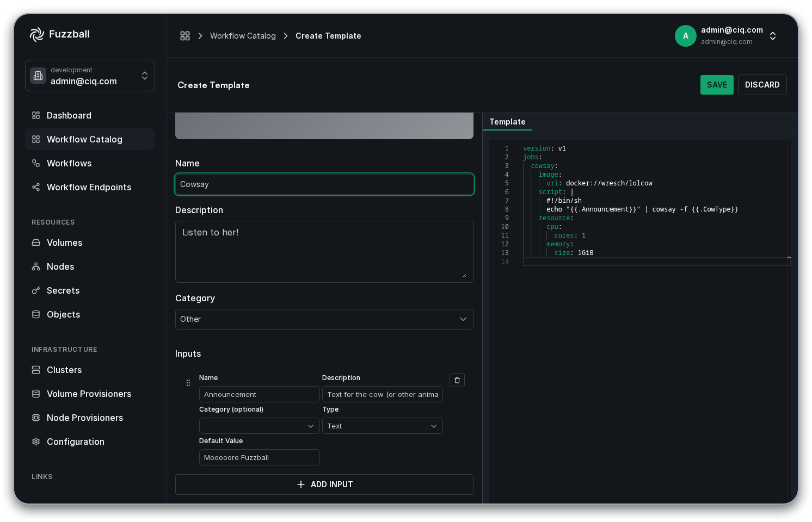Viewport: 812px width, 522px height.
Task: Click the Name field containing Cowsay
Action: tap(324, 184)
